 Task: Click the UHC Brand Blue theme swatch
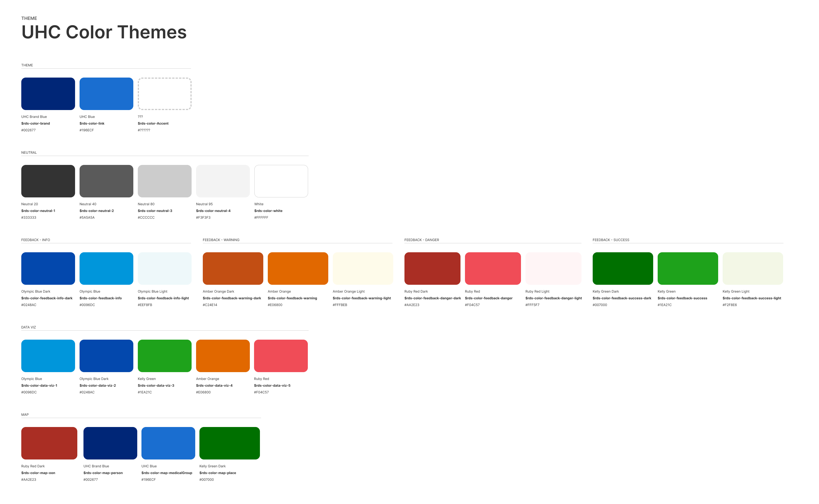(x=48, y=94)
